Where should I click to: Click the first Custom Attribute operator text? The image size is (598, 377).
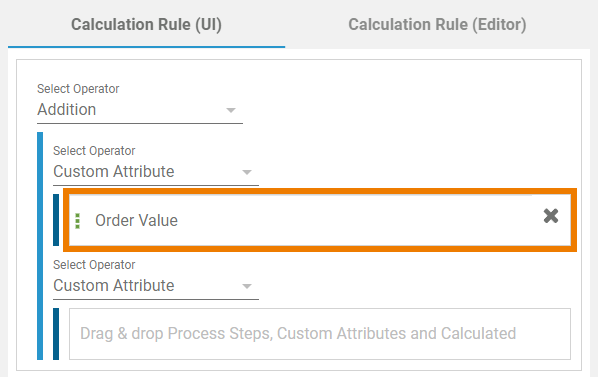point(114,172)
